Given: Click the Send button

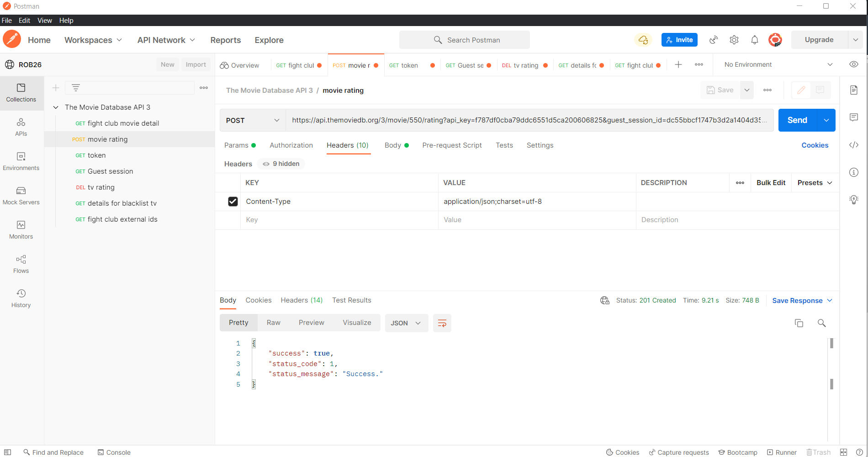Looking at the screenshot, I should [797, 120].
